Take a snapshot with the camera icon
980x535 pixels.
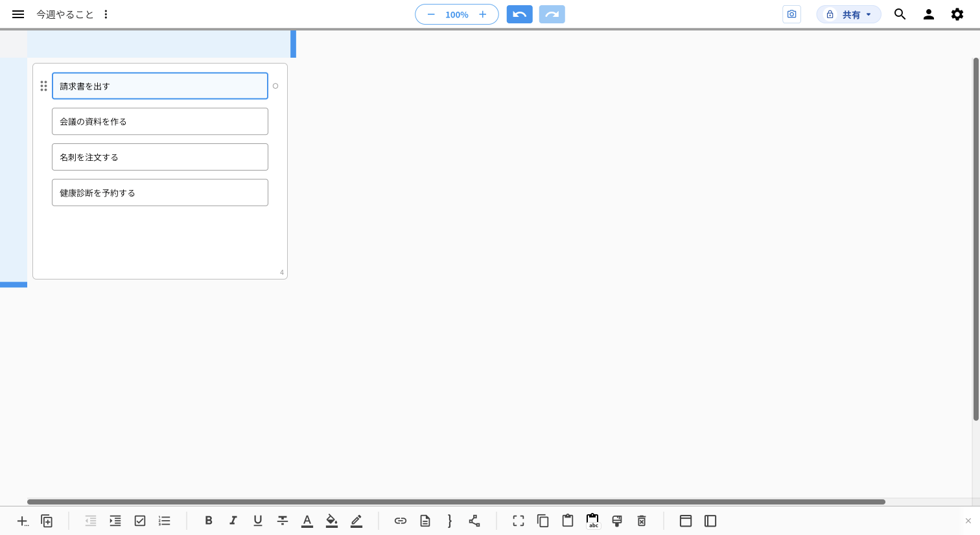click(791, 14)
